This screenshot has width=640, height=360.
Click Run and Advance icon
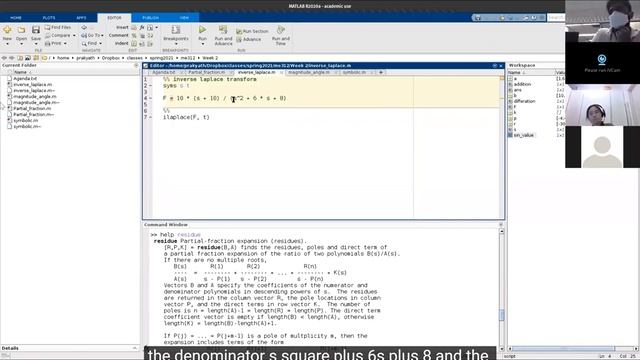pyautogui.click(x=223, y=30)
